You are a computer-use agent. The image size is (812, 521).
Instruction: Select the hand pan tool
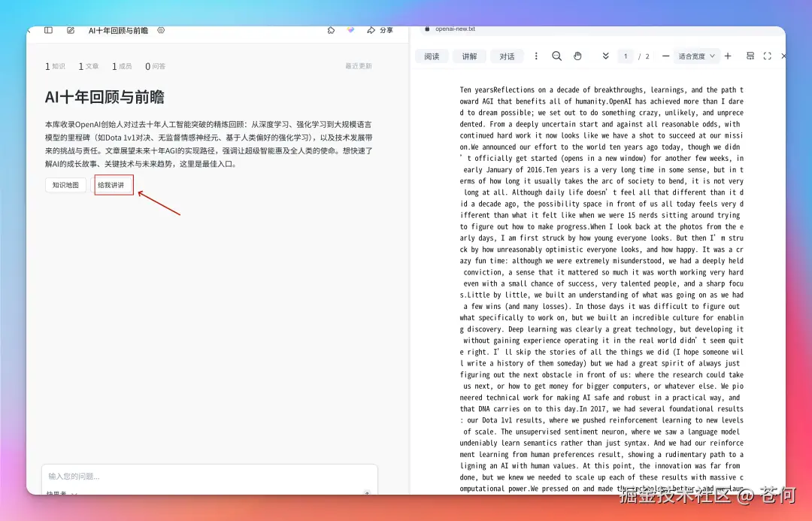coord(577,56)
